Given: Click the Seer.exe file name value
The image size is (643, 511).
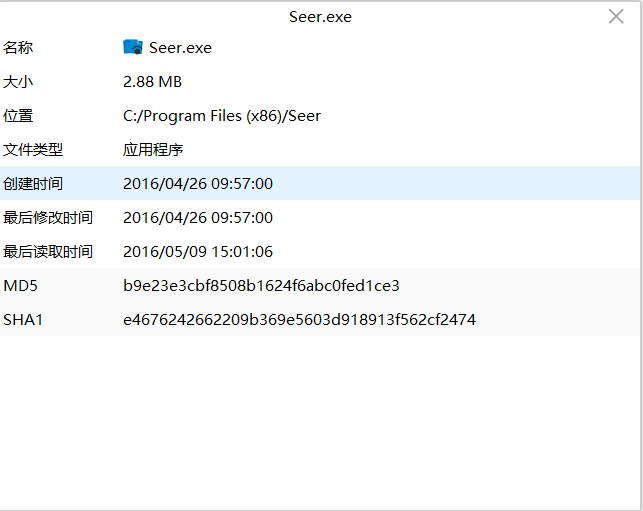Looking at the screenshot, I should (180, 47).
